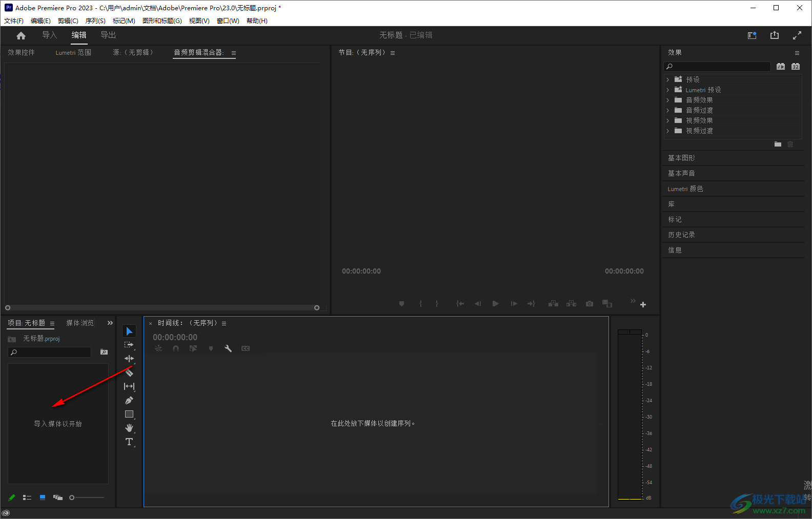The image size is (812, 519).
Task: Click Go to Out point button
Action: tap(531, 304)
